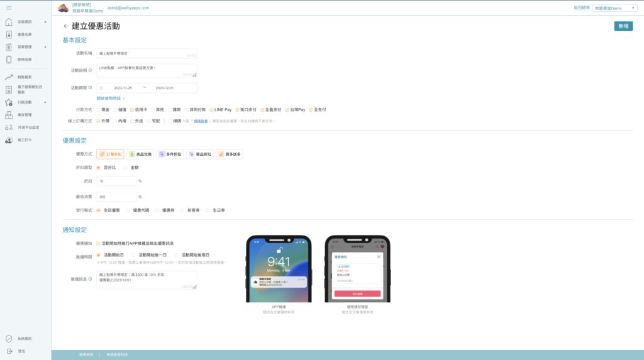Check the 外送 order method checkbox

[132, 121]
